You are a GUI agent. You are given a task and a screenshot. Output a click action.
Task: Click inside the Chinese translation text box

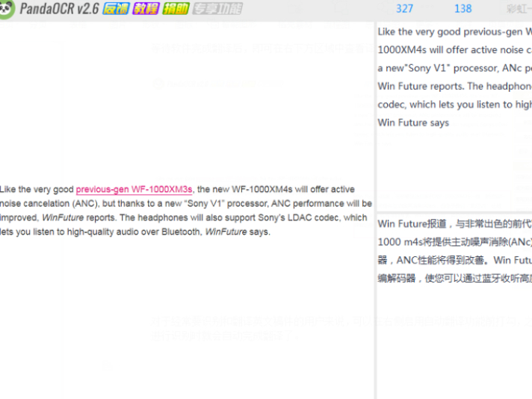[x=454, y=306]
